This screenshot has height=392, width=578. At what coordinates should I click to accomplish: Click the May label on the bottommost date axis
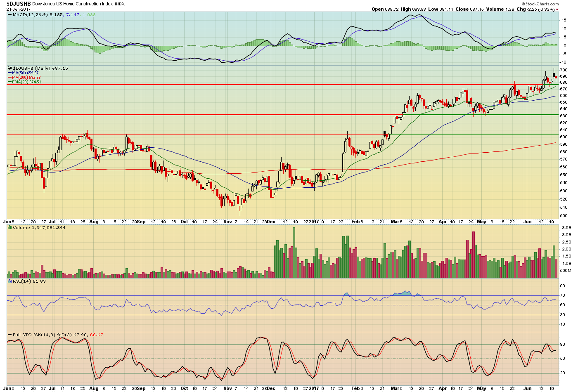pyautogui.click(x=481, y=388)
